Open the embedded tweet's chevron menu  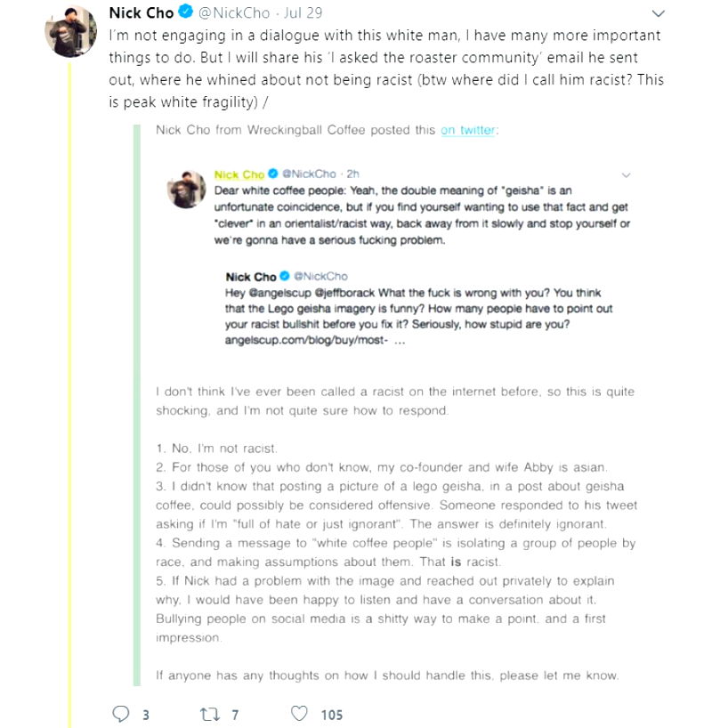tap(626, 175)
